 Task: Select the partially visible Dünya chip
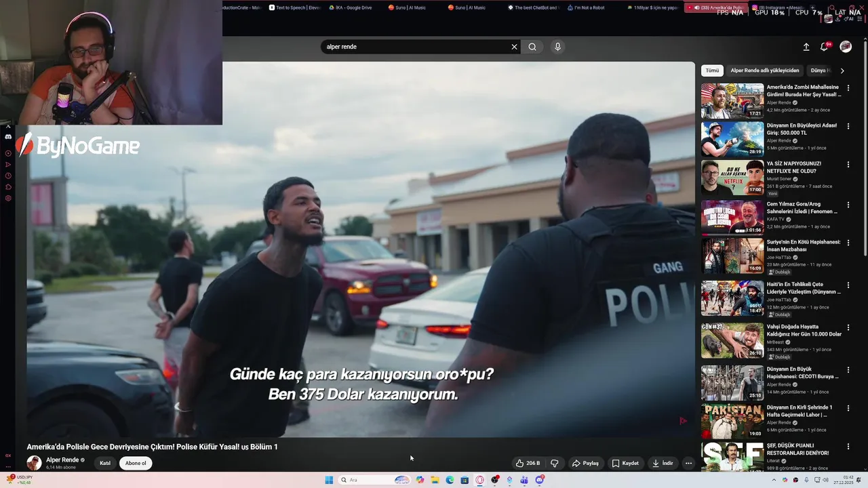pyautogui.click(x=820, y=70)
